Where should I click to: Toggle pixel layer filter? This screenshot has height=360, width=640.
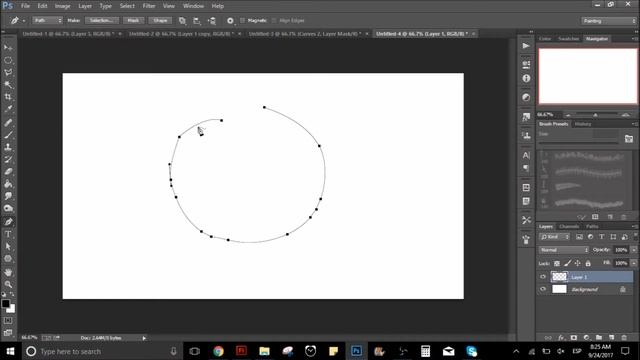(579, 237)
